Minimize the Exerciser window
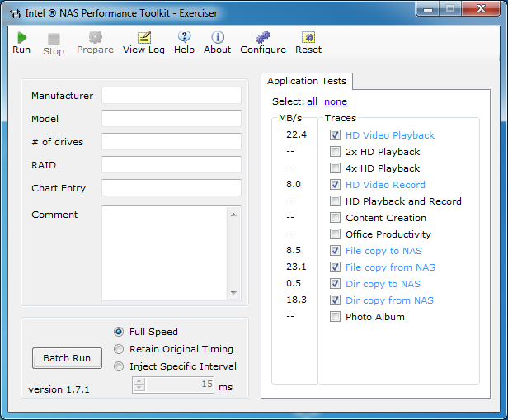508x420 pixels. tap(428, 9)
